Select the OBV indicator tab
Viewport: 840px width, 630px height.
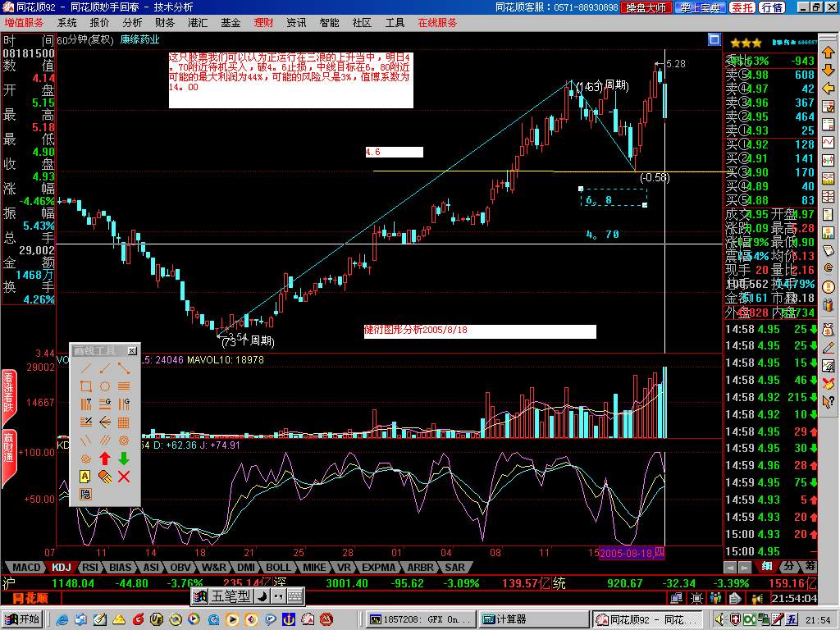click(180, 567)
